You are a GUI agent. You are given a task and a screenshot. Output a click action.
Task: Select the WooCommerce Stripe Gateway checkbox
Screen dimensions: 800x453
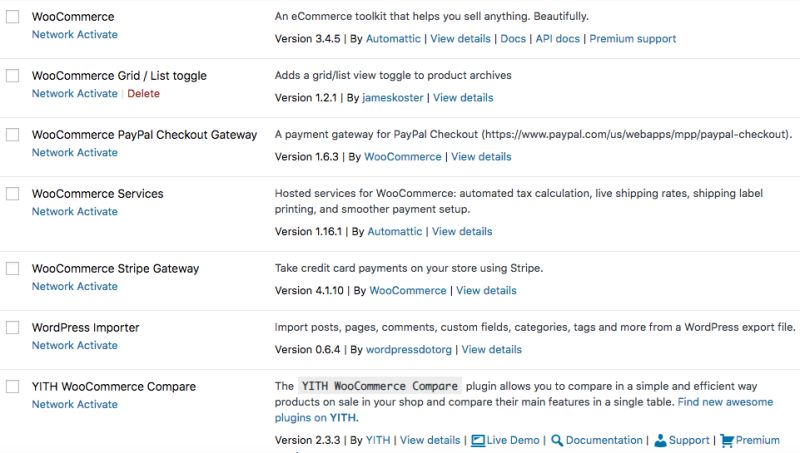(13, 269)
